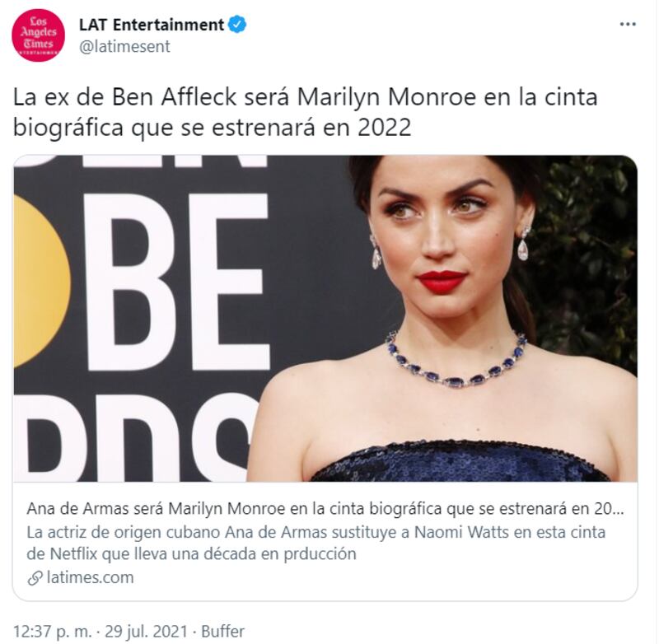Viewport: 659px width, 644px height.
Task: Click the dark green foliage behind the actress
Action: coord(588,260)
